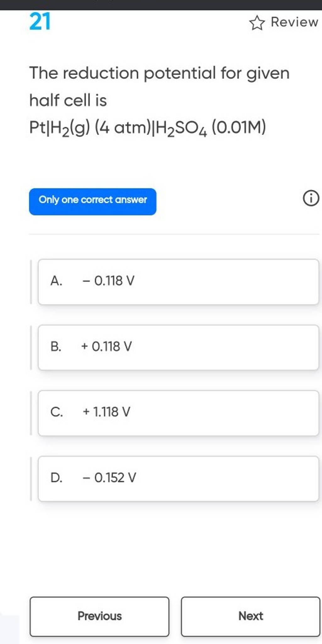
Task: Click the blue question number 21
Action: [40, 23]
